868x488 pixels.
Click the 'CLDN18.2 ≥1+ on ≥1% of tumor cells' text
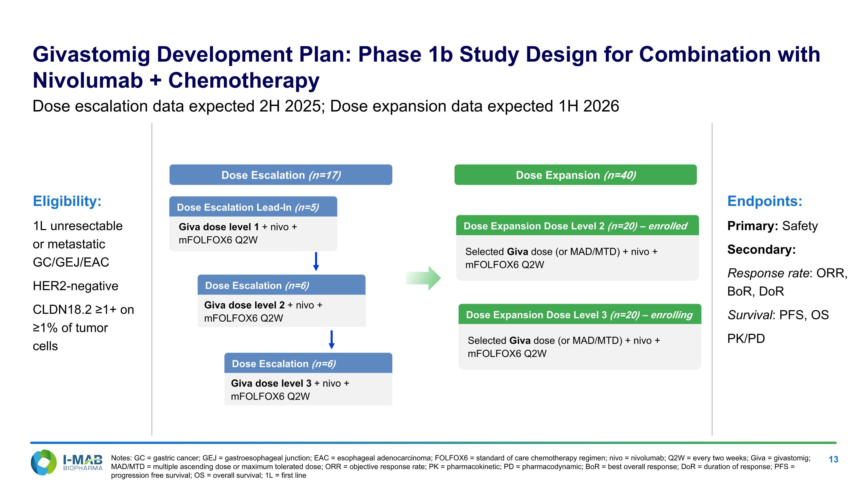83,328
